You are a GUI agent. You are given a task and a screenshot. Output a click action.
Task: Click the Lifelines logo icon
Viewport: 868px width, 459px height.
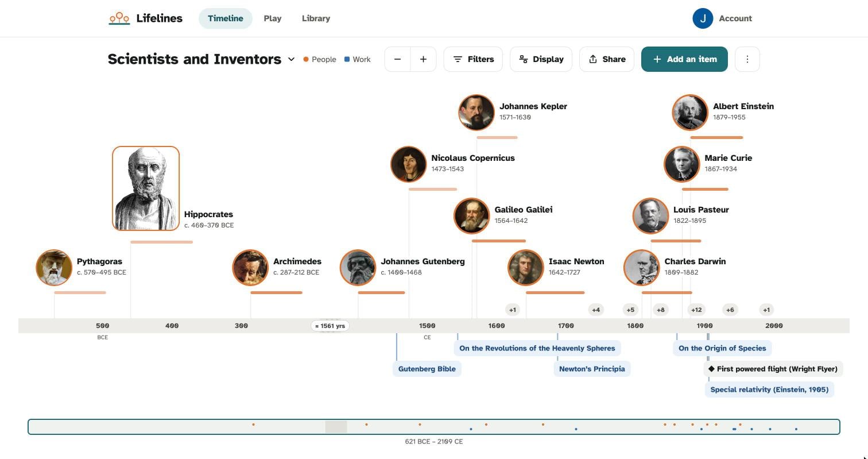pyautogui.click(x=119, y=18)
